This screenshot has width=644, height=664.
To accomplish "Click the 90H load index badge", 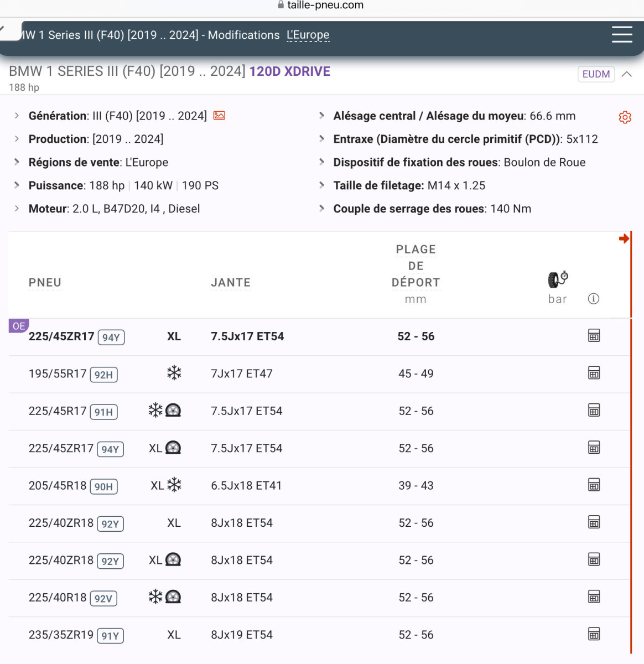I will pos(103,487).
